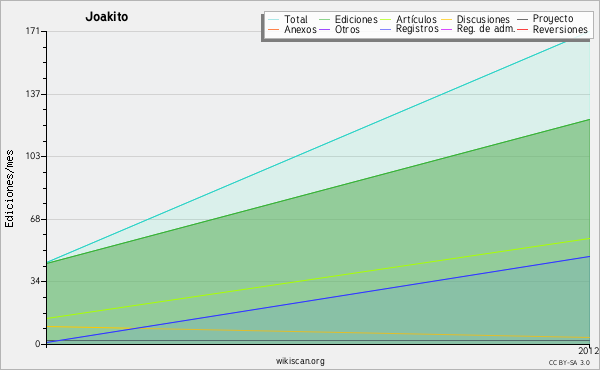The image size is (600, 370).
Task: Click the cyan Total legend line swatch
Action: coord(274,19)
